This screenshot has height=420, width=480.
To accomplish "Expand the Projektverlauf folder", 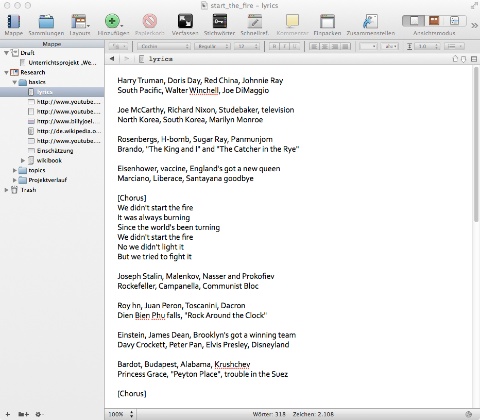I will pyautogui.click(x=15, y=180).
